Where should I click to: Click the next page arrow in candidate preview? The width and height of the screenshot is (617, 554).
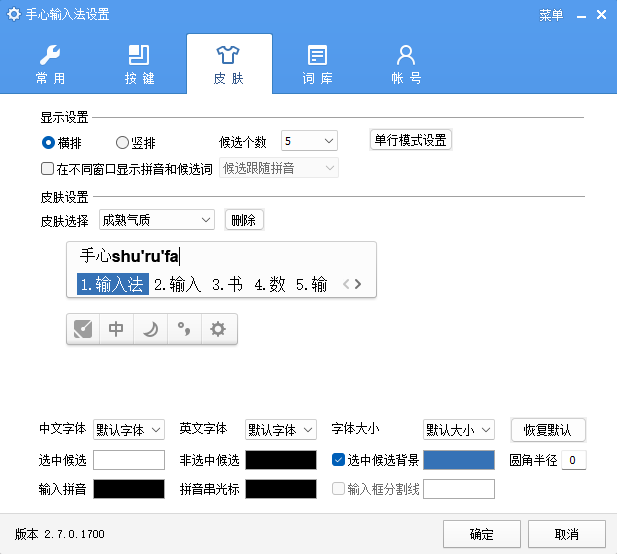(358, 284)
